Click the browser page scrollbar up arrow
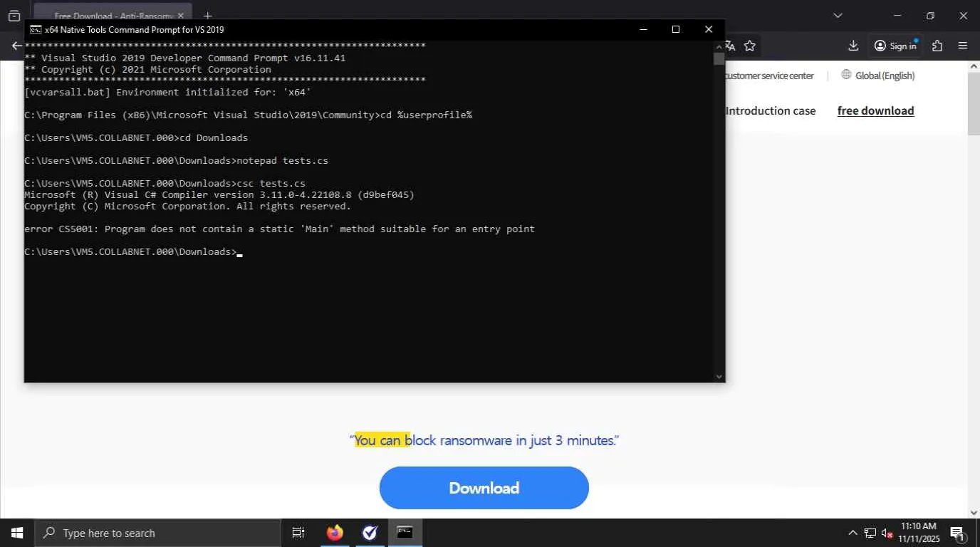Screen dimensions: 980x547 (974, 66)
